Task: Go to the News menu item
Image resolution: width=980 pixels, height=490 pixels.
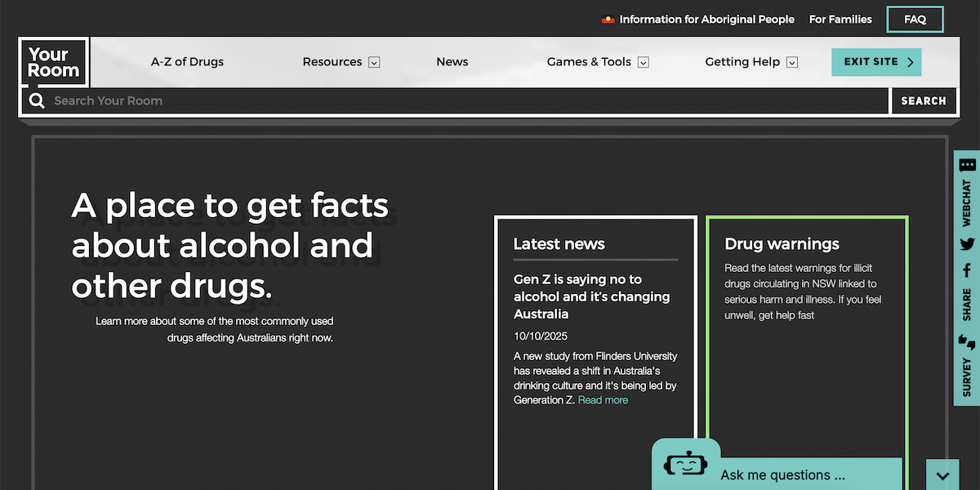Action: click(x=452, y=62)
